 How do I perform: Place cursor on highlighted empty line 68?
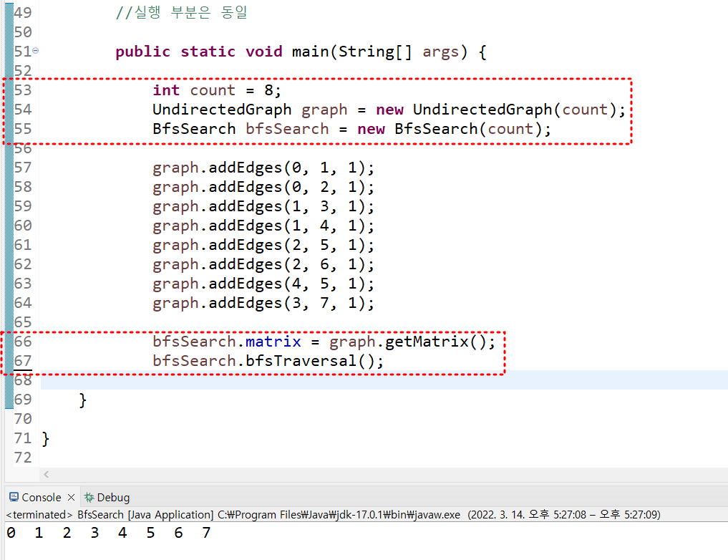[384, 380]
